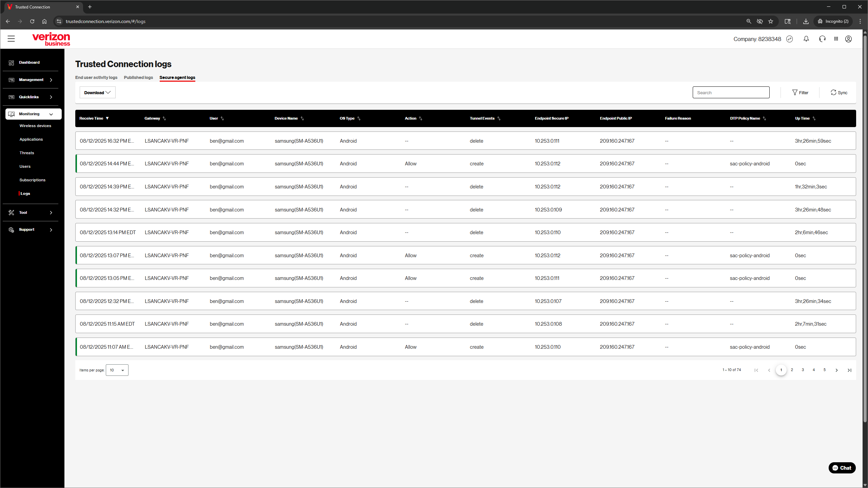Sort by Gateway column arrows
Image resolution: width=868 pixels, height=488 pixels.
pyautogui.click(x=164, y=119)
